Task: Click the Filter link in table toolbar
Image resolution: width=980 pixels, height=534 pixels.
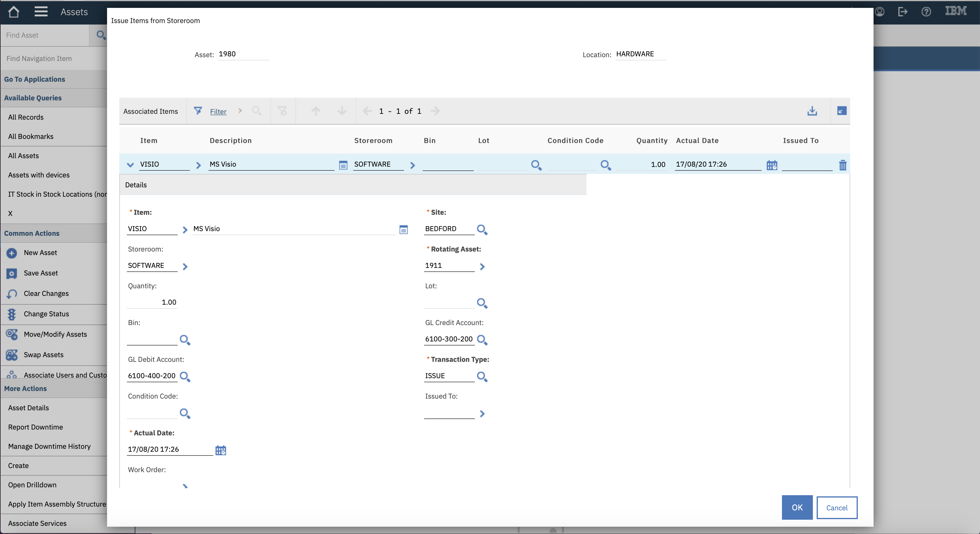Action: (x=218, y=111)
